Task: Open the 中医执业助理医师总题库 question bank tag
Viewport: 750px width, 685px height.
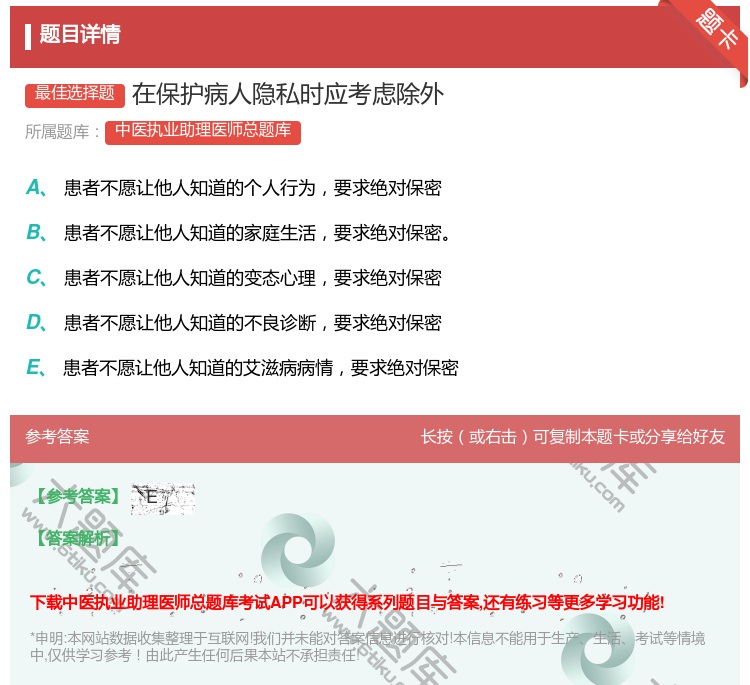Action: tap(203, 132)
